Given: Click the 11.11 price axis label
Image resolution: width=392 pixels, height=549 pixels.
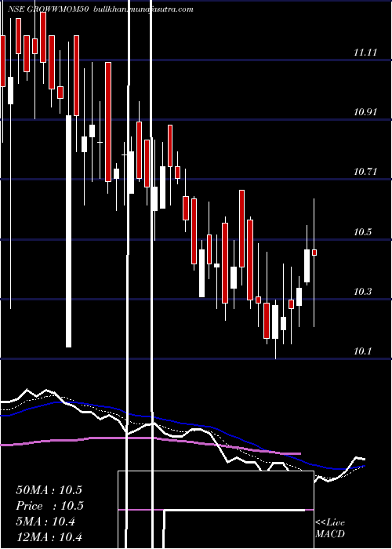Looking at the screenshot, I should pyautogui.click(x=365, y=53).
